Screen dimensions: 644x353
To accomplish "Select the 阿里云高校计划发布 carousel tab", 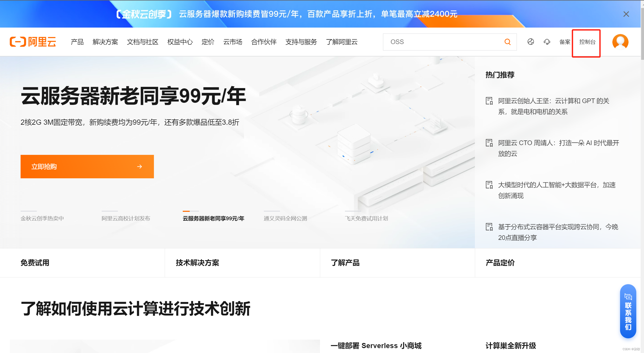I will pos(126,218).
